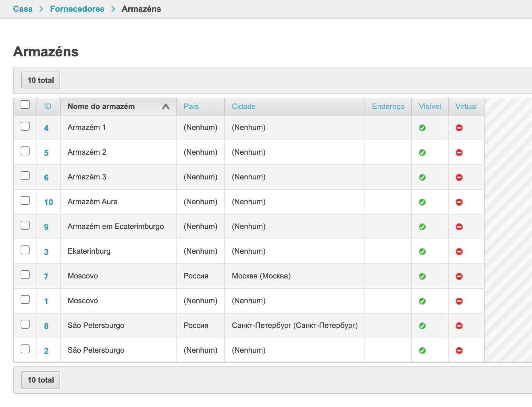532x407 pixels.
Task: Click the bottom 10 total button
Action: 41,380
